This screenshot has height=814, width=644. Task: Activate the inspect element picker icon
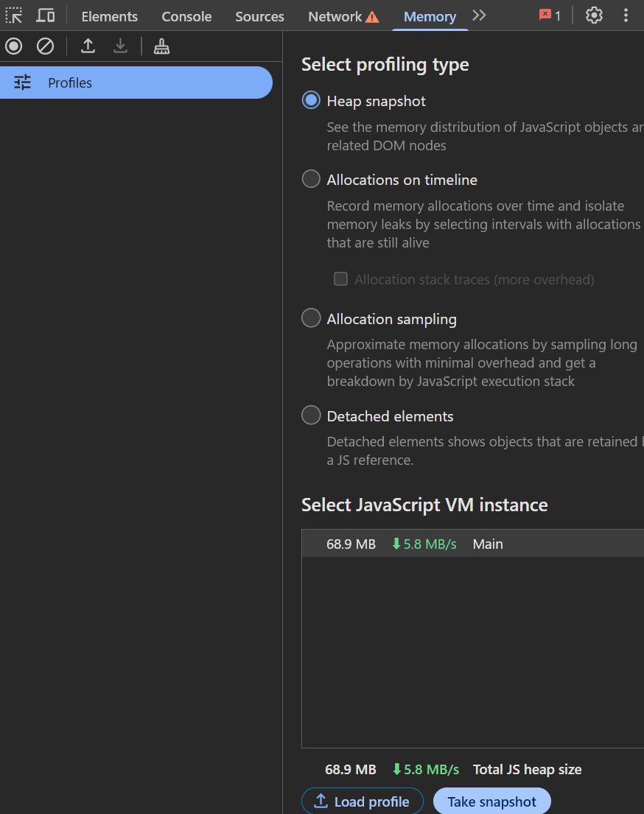point(14,15)
